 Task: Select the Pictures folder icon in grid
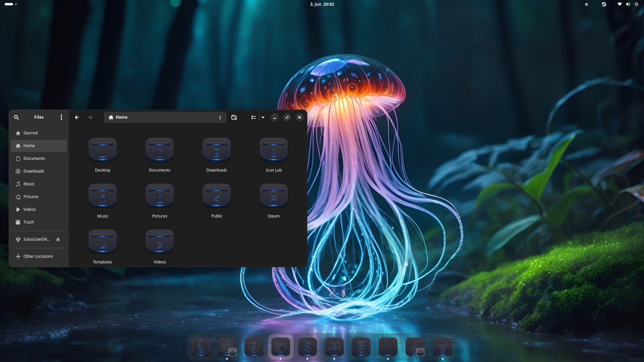click(x=160, y=195)
